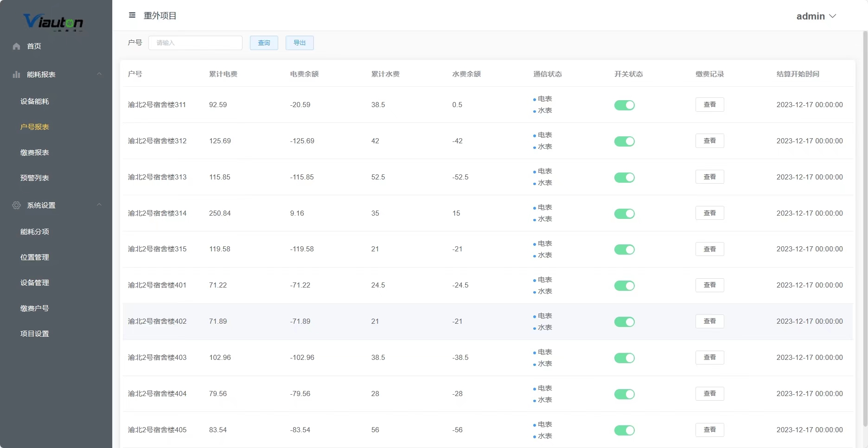View payment records for 渝北2号宿舍楼311
This screenshot has width=868, height=448.
click(x=709, y=105)
